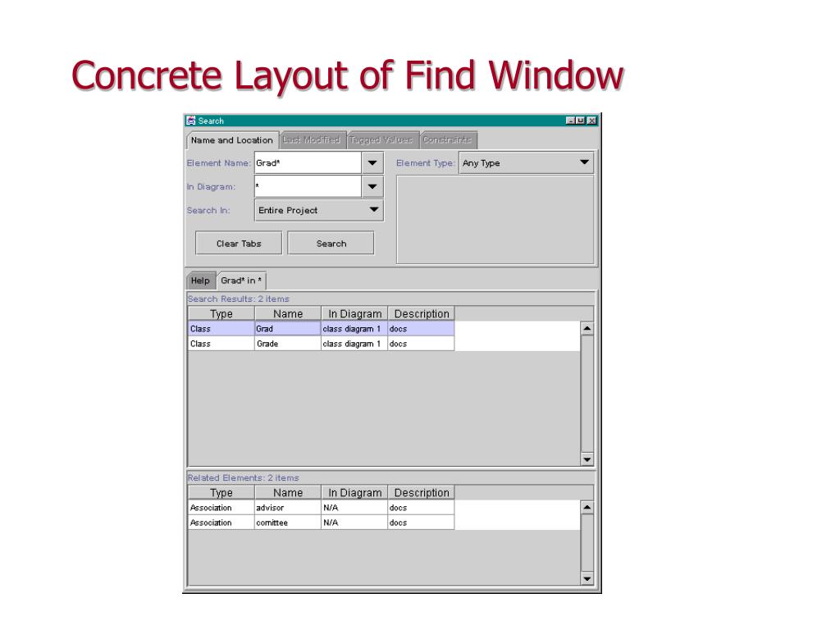Open the Constraints tab
The image size is (840, 630).
(x=448, y=139)
